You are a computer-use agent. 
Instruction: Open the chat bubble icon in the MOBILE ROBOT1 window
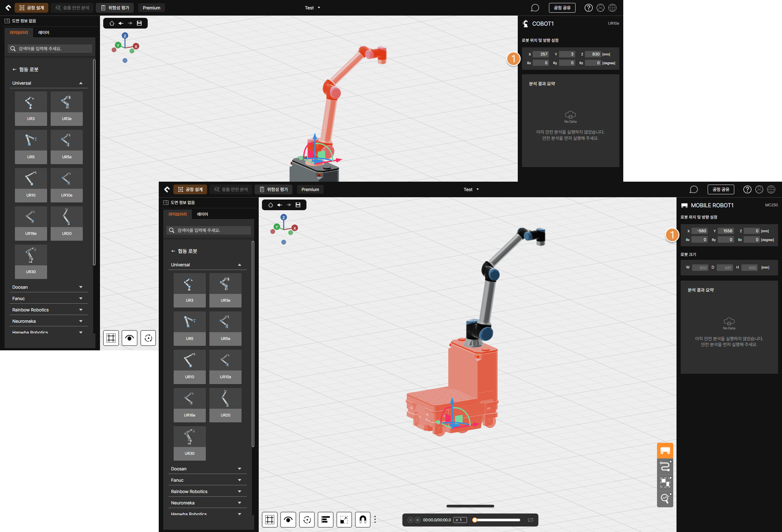693,190
